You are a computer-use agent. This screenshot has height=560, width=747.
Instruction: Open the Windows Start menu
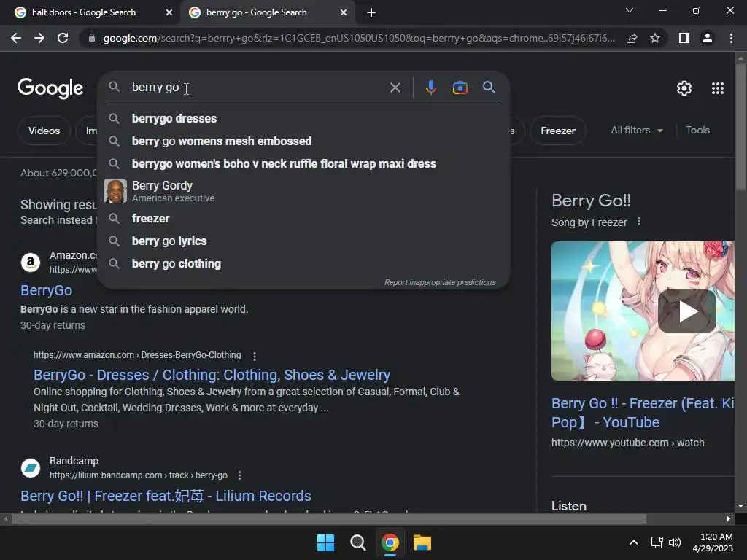pyautogui.click(x=326, y=542)
